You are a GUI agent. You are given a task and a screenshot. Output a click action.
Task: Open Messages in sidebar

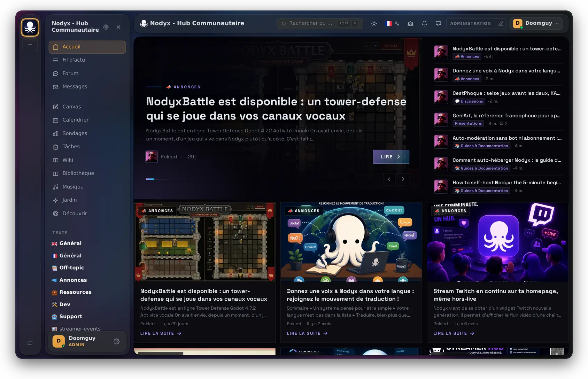coord(87,87)
